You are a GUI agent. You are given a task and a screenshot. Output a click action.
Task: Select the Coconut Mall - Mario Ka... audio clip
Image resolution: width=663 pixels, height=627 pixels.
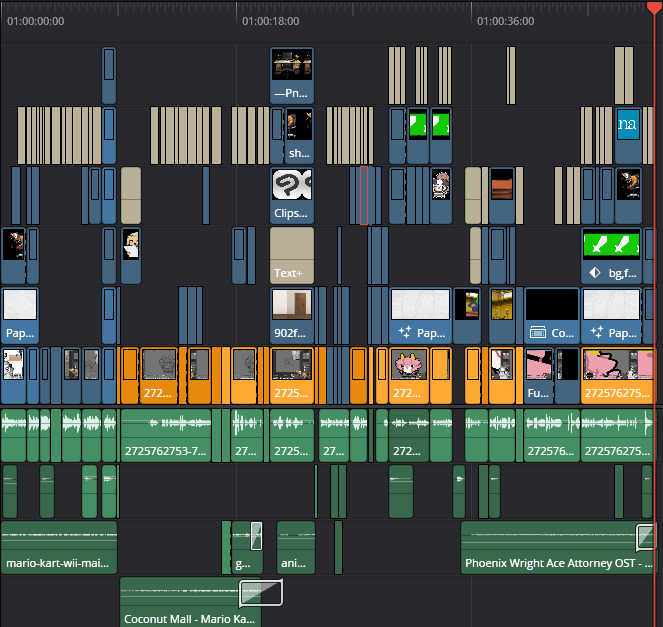coord(190,602)
